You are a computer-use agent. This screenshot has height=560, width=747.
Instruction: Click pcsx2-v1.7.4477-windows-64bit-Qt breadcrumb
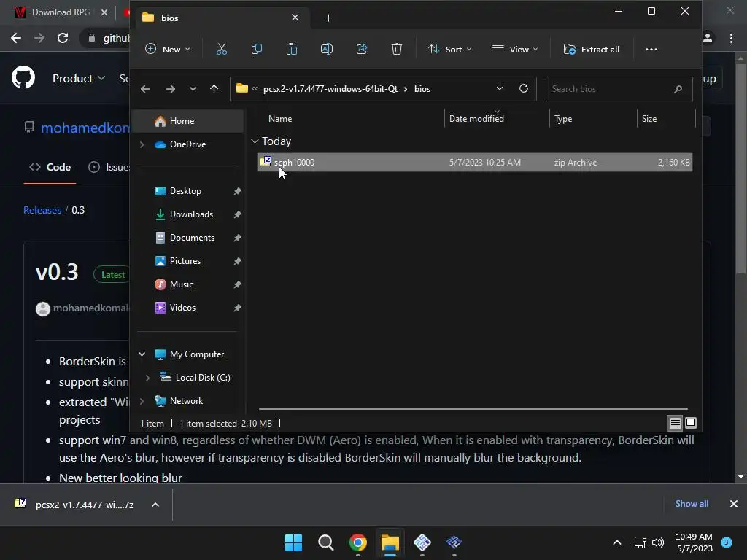(x=330, y=89)
